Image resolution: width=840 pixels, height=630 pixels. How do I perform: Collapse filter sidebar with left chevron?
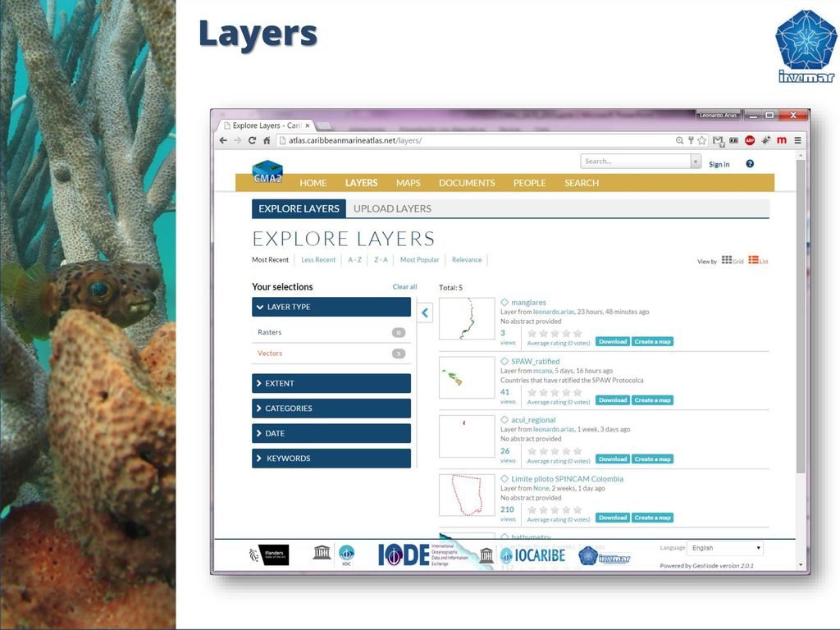[425, 313]
